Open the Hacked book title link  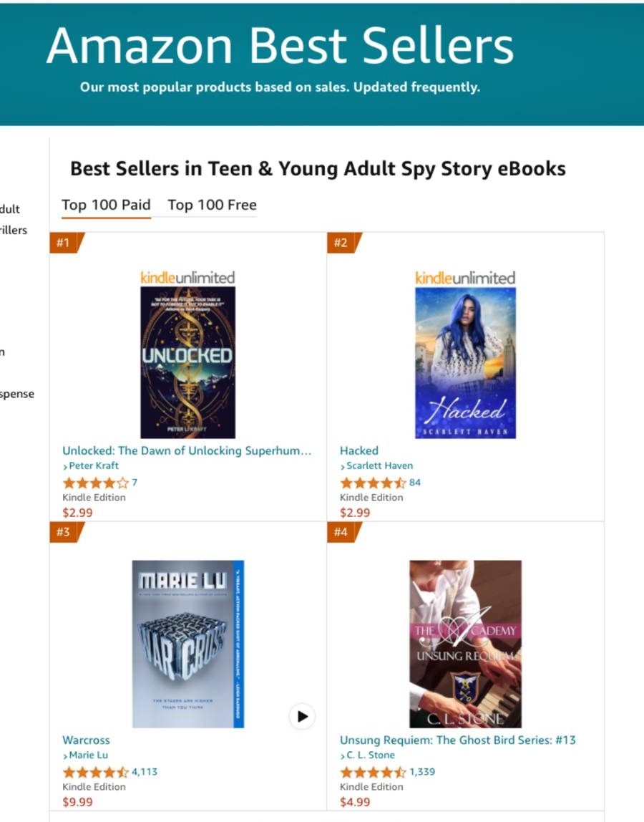pos(359,451)
